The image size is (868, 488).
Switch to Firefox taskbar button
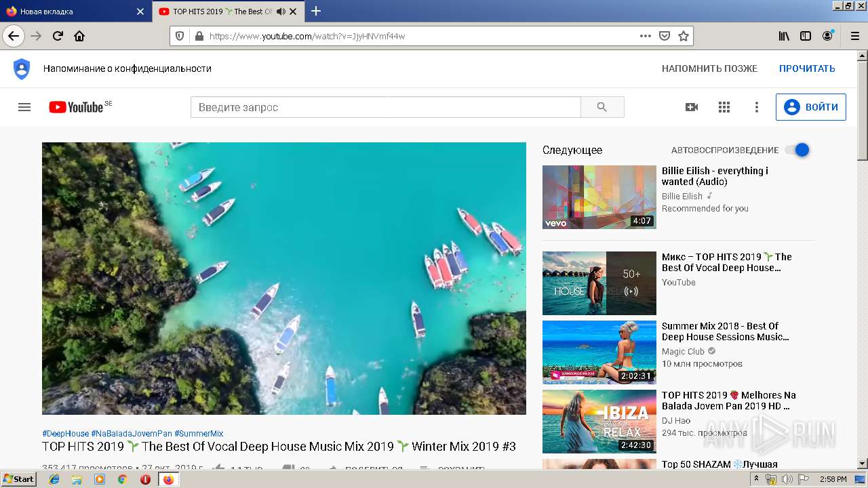click(168, 479)
